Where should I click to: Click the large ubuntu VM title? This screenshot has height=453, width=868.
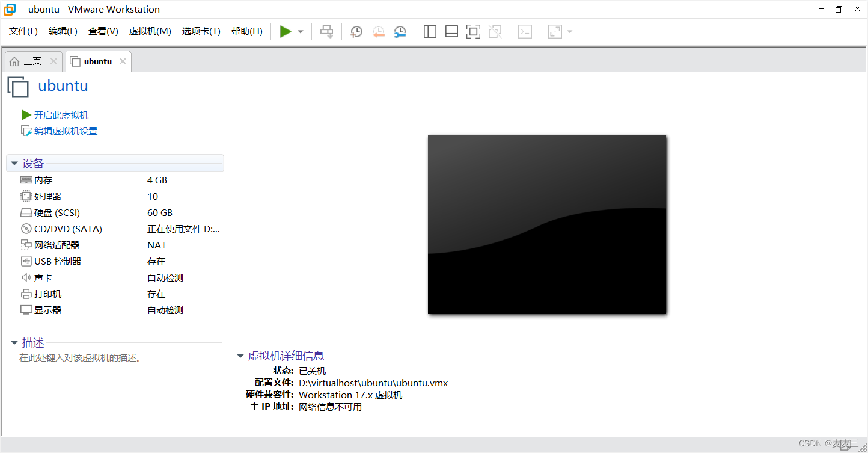tap(63, 85)
